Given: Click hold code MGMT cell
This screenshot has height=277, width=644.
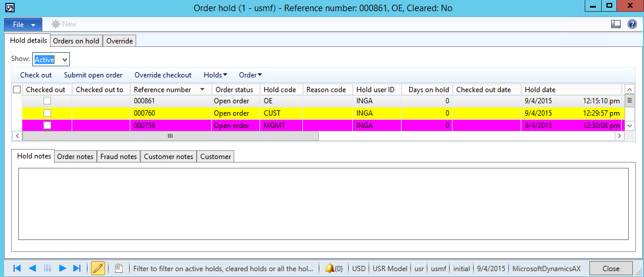Looking at the screenshot, I should click(282, 126).
